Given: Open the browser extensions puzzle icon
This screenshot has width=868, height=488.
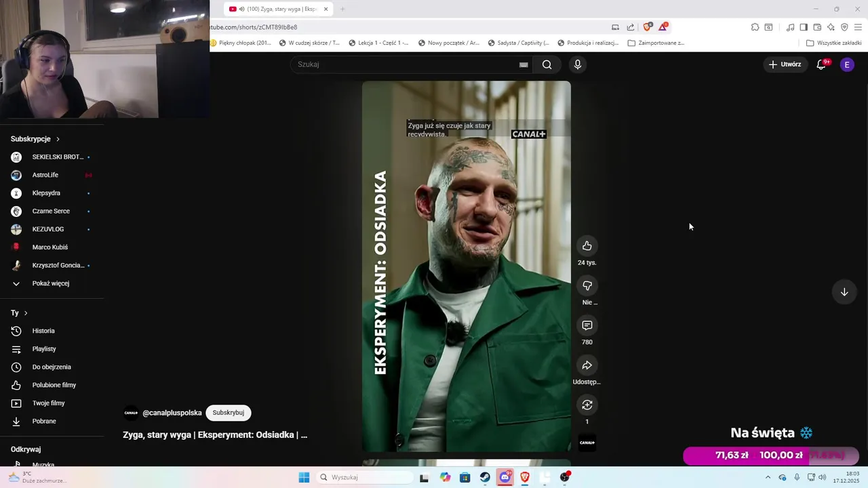Looking at the screenshot, I should click(755, 27).
